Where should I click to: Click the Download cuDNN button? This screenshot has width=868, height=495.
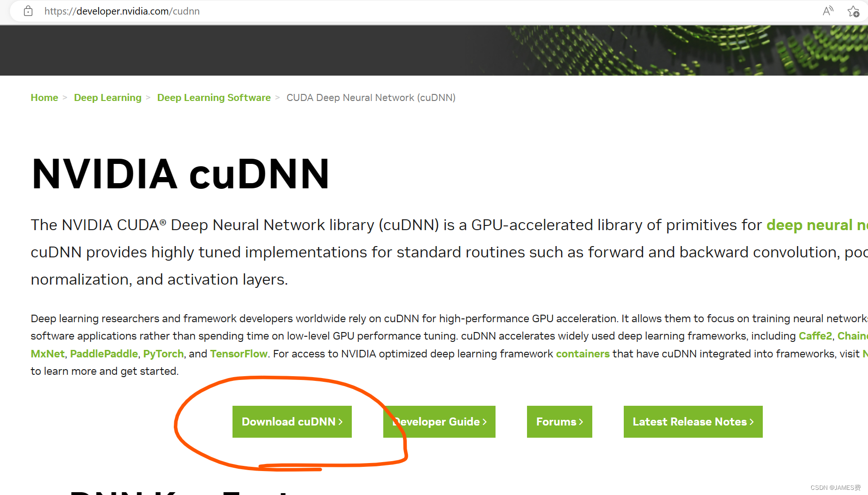[292, 422]
